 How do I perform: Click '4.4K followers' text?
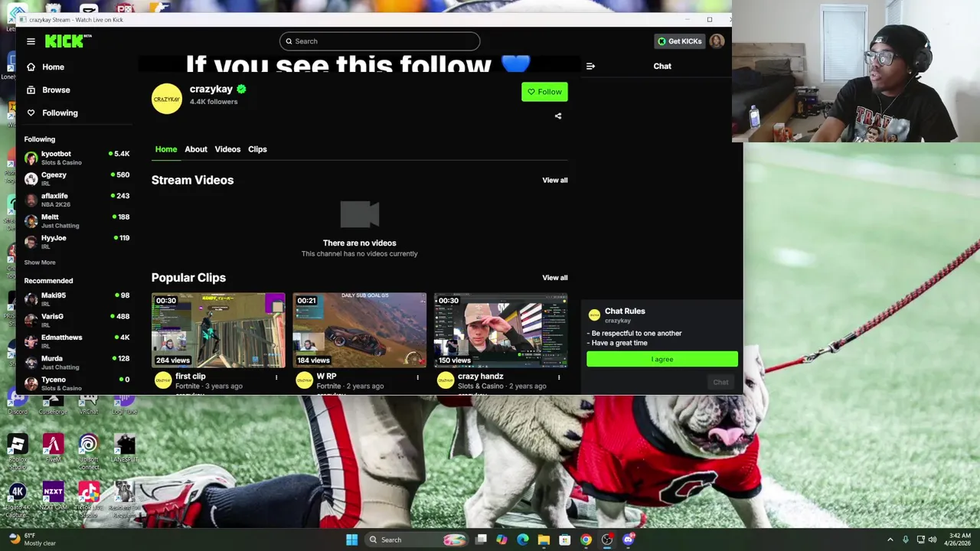[214, 102]
